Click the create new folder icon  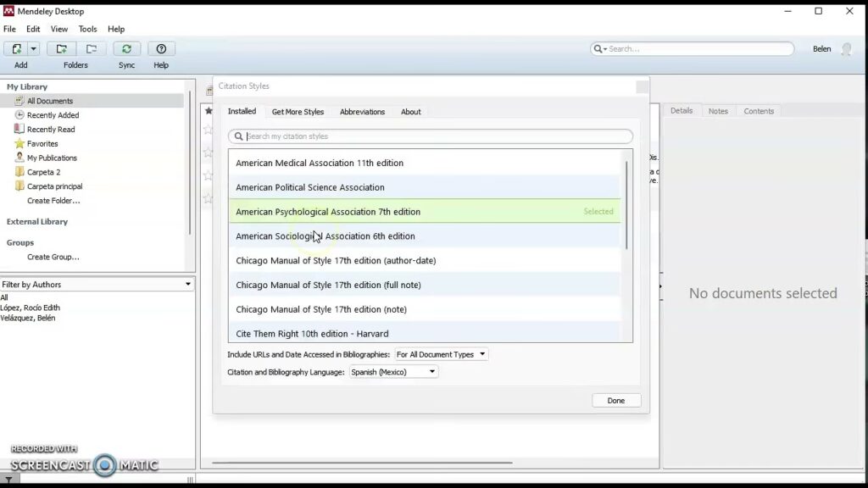(61, 49)
